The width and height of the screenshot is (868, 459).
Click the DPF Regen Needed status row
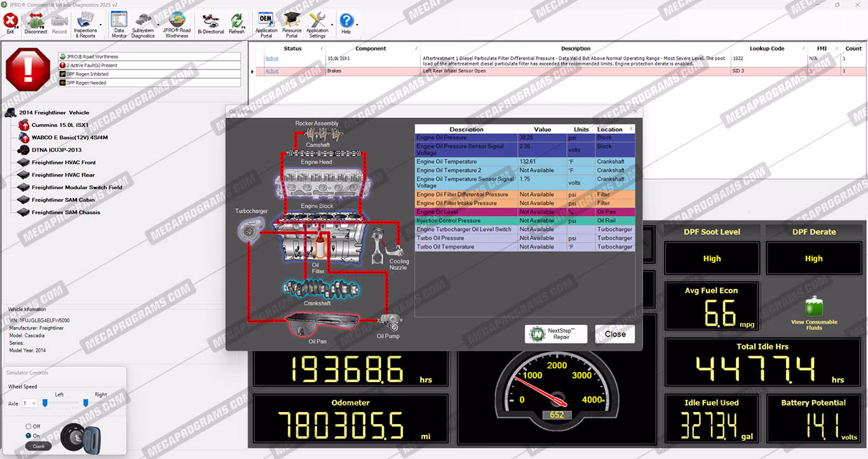pos(149,83)
